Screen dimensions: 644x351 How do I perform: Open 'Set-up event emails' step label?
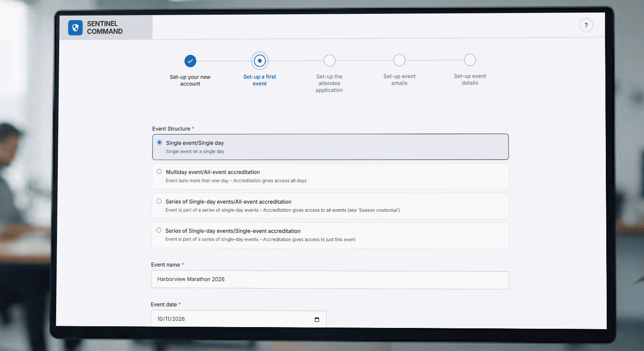coord(400,80)
